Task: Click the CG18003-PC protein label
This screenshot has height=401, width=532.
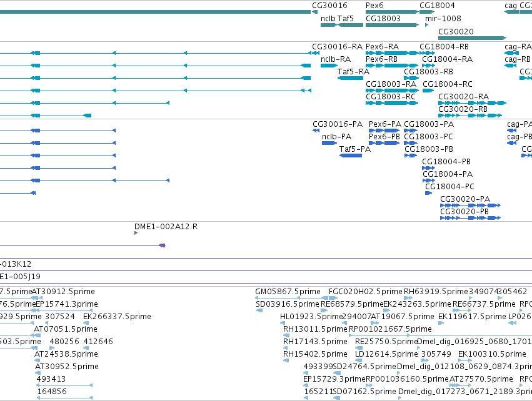Action: pyautogui.click(x=428, y=137)
